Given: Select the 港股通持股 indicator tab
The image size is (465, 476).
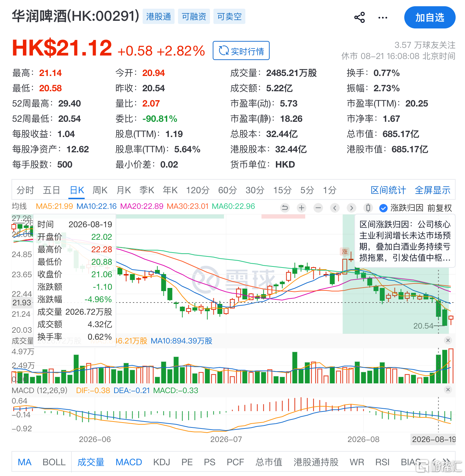Looking at the screenshot, I should coord(316,462).
